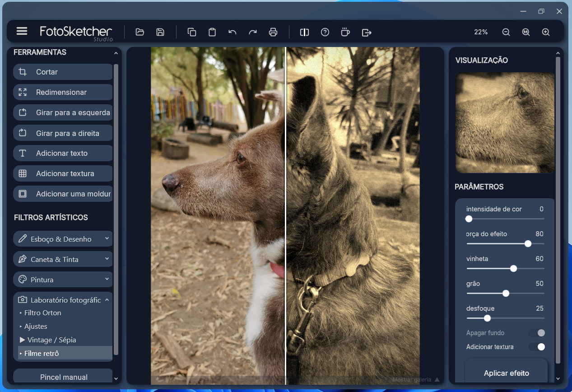Select the Cortar crop tool

63,72
